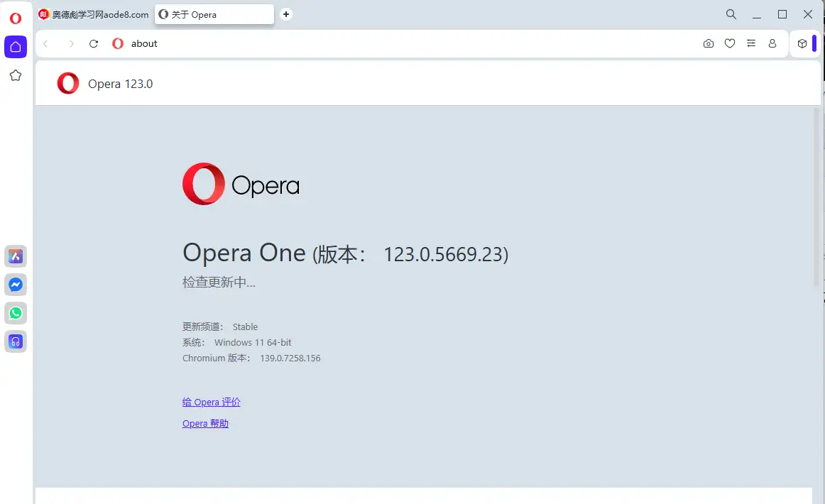Open Facebook Messenger in the sidebar
The height and width of the screenshot is (504, 825).
[x=16, y=285]
